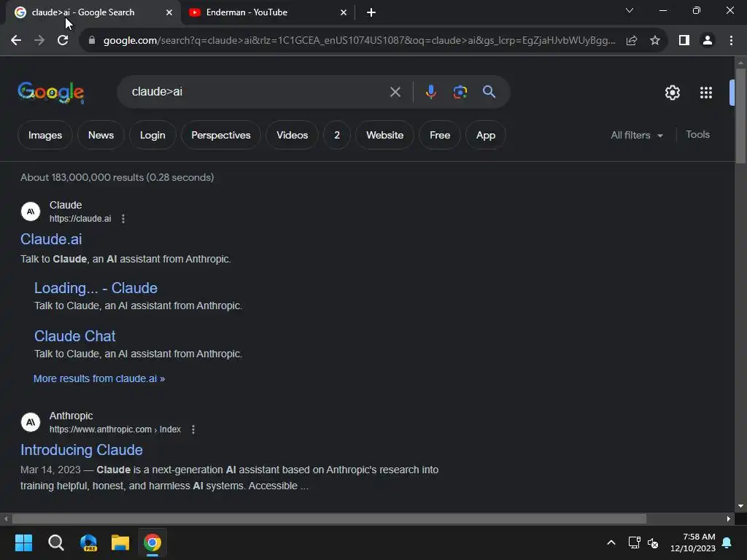
Task: Select the Free search chip
Action: click(x=440, y=135)
